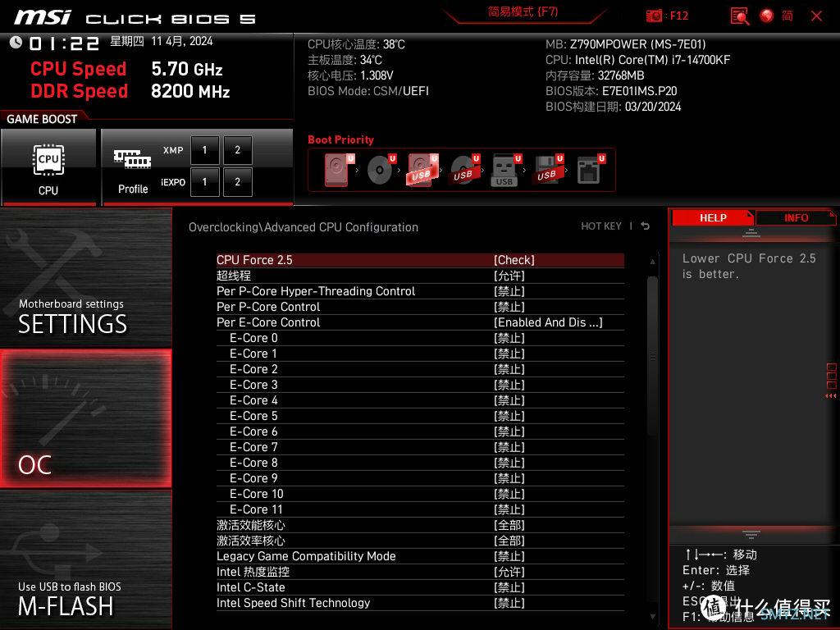Switch to easy mode (F7)

(523, 12)
